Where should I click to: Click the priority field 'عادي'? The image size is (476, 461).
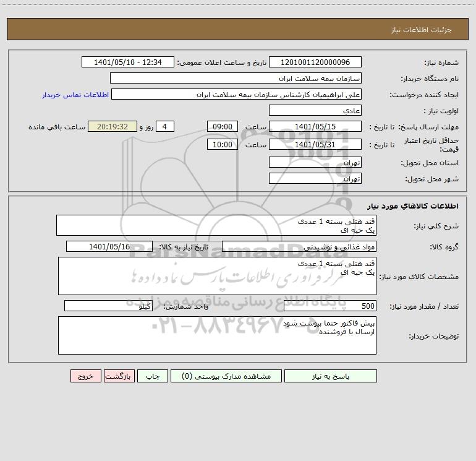pos(315,110)
